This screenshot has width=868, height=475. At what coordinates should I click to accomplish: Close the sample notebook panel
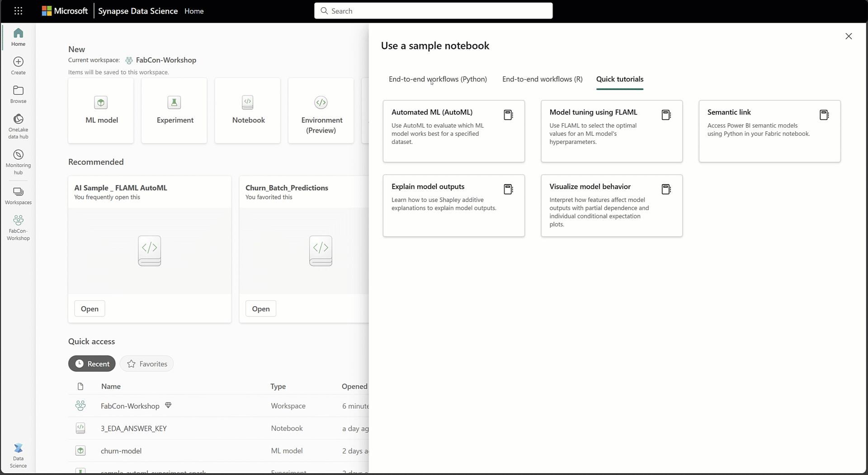pyautogui.click(x=849, y=36)
